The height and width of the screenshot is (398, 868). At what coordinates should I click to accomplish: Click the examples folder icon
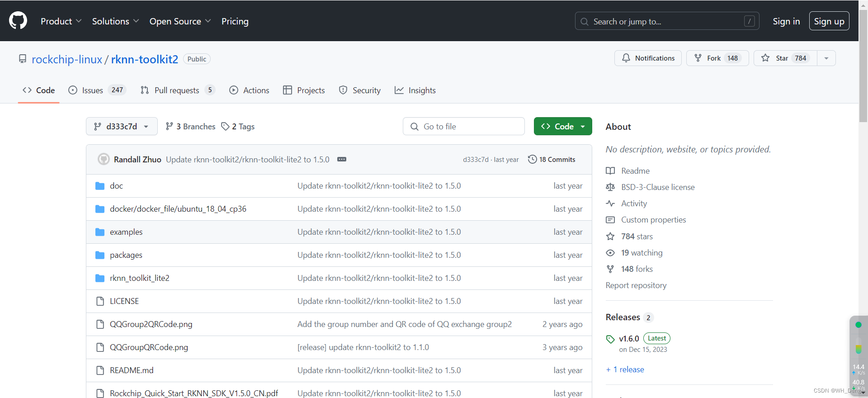pos(100,232)
